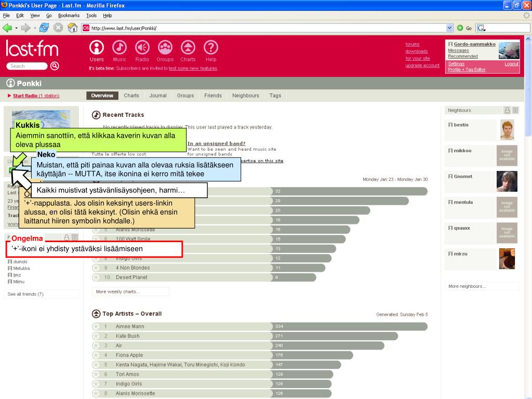Open the Profile + Tag Editor link
This screenshot has height=399, width=532.
(x=467, y=70)
